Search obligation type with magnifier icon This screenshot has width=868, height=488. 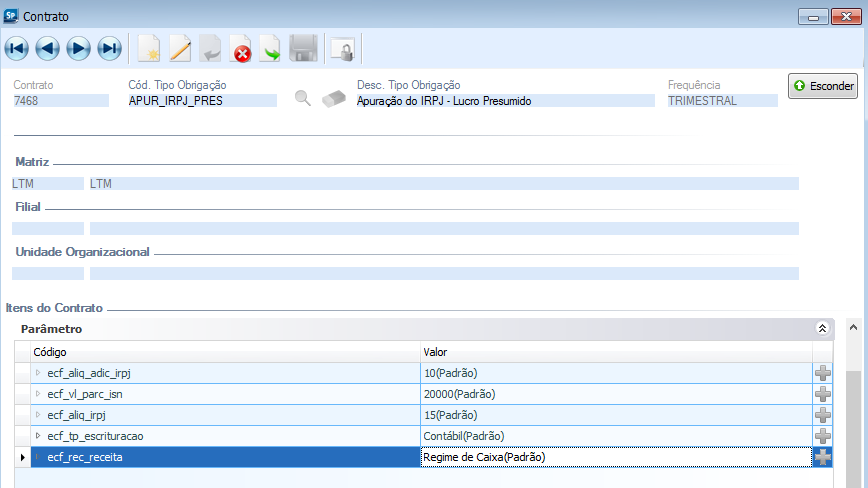303,98
